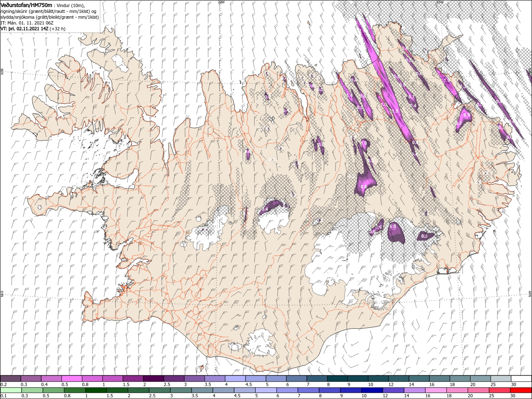Click upper legend swatch between 3.5 and 4
Image resolution: width=532 pixels, height=399 pixels.
(x=214, y=378)
